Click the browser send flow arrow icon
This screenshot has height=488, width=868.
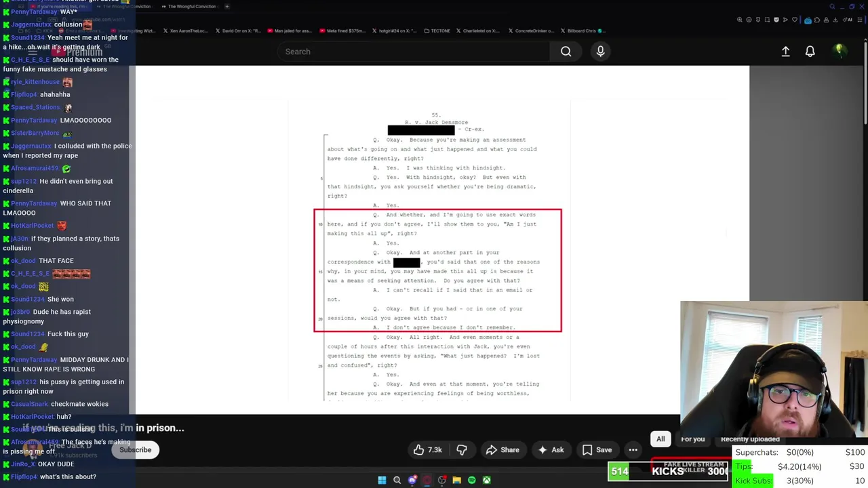[x=785, y=20]
